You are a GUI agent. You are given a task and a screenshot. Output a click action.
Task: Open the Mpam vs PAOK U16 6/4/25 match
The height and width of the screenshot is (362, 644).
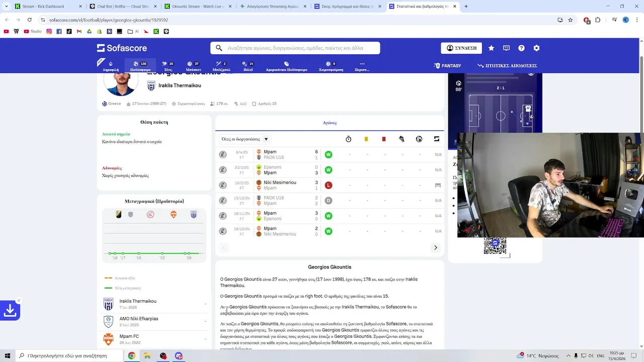click(x=330, y=154)
